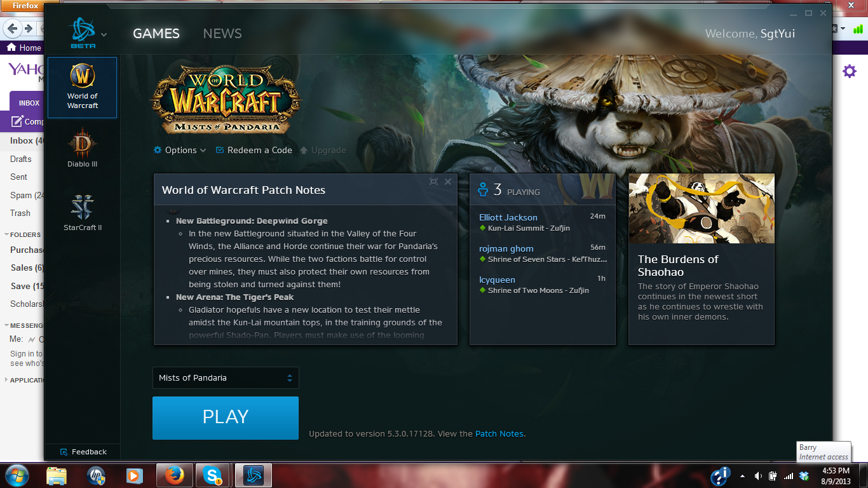Go back in Firefox
Image resolution: width=868 pixels, height=488 pixels.
12,29
